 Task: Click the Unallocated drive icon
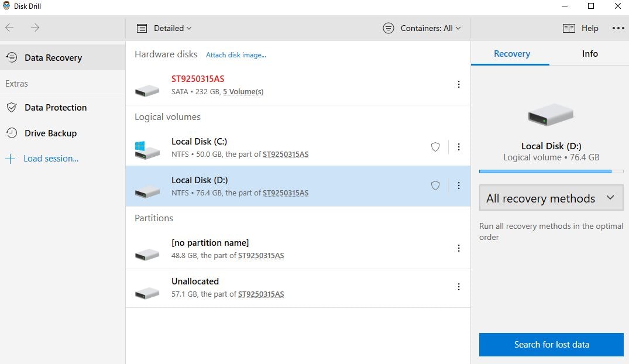147,293
